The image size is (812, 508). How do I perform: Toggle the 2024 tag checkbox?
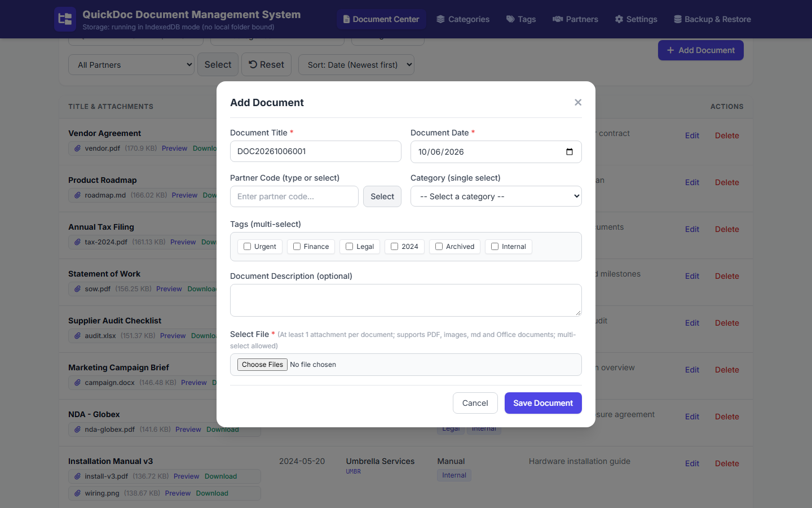click(x=394, y=247)
